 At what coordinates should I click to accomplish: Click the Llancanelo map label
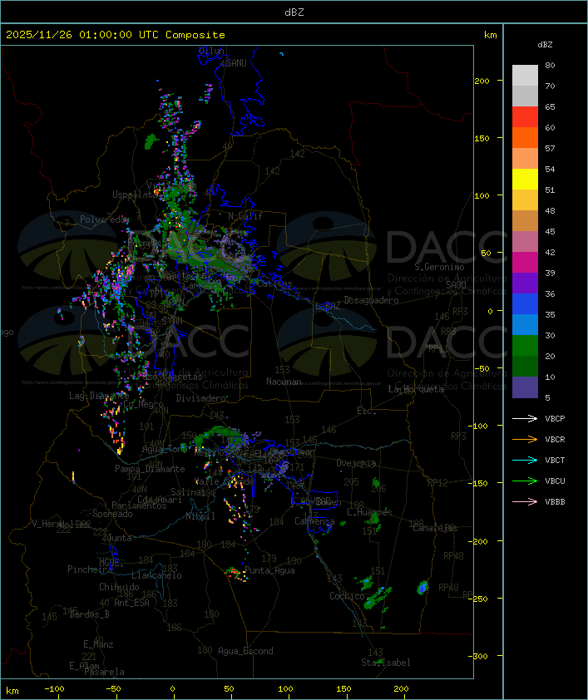pyautogui.click(x=156, y=575)
